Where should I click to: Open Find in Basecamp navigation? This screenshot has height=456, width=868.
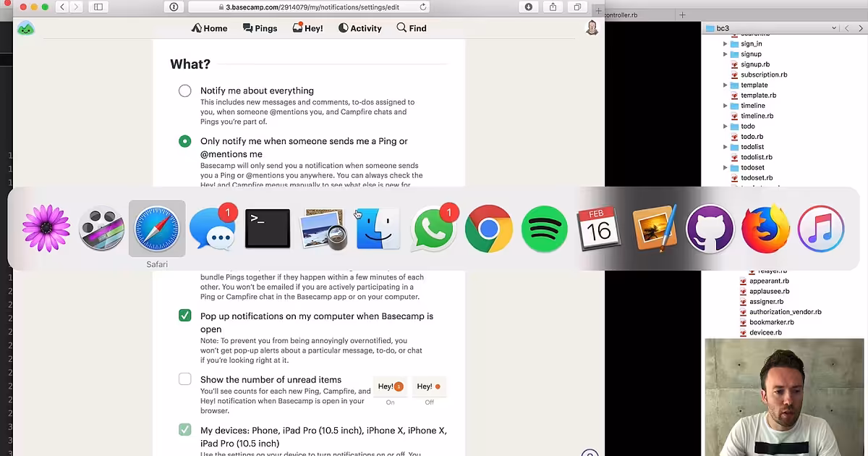pos(412,28)
